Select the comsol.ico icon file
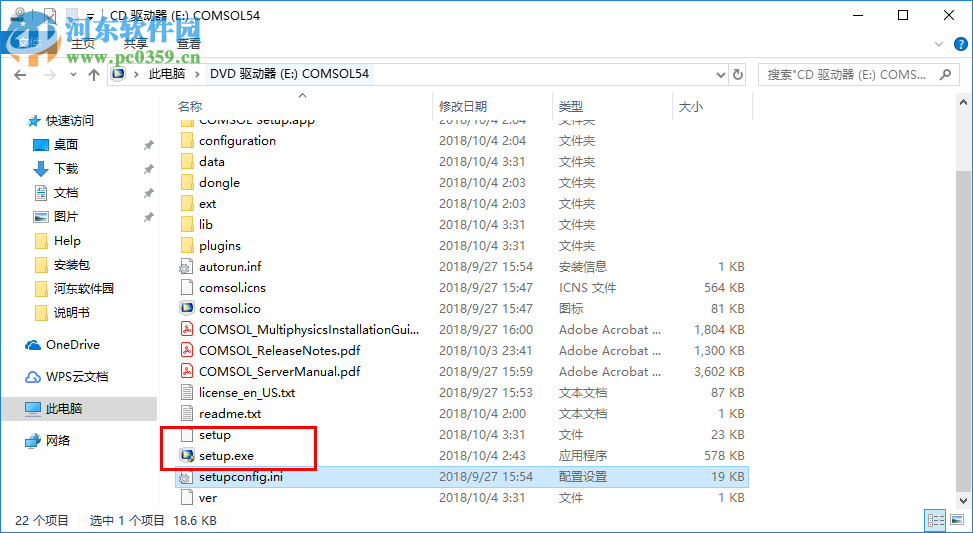Image resolution: width=973 pixels, height=533 pixels. point(187,308)
